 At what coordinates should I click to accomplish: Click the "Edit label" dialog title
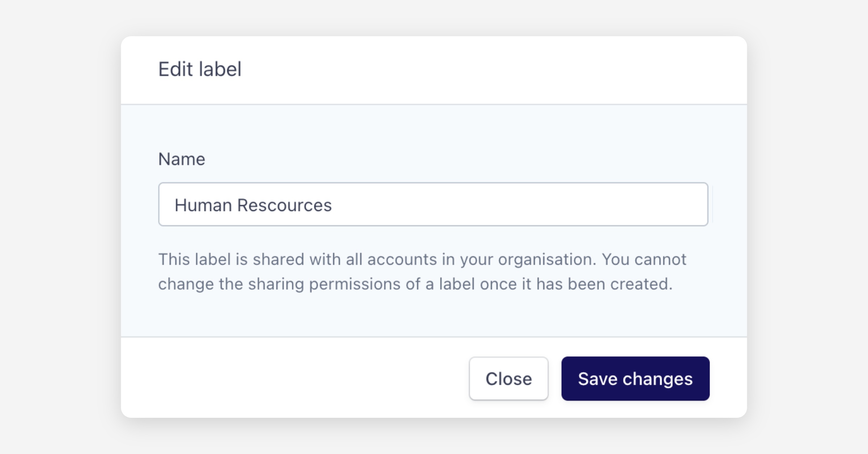click(200, 69)
